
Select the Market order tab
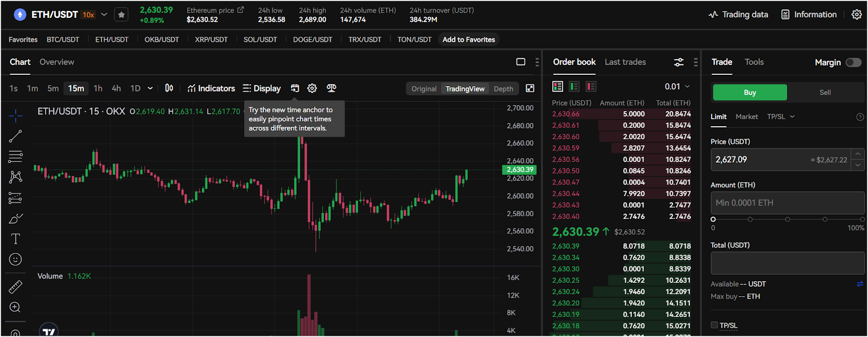(746, 116)
